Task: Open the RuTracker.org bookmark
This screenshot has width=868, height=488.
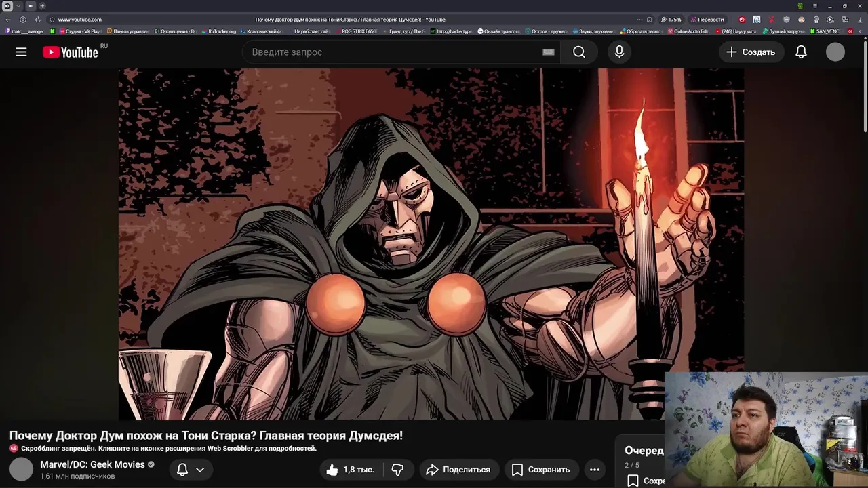Action: click(x=218, y=31)
